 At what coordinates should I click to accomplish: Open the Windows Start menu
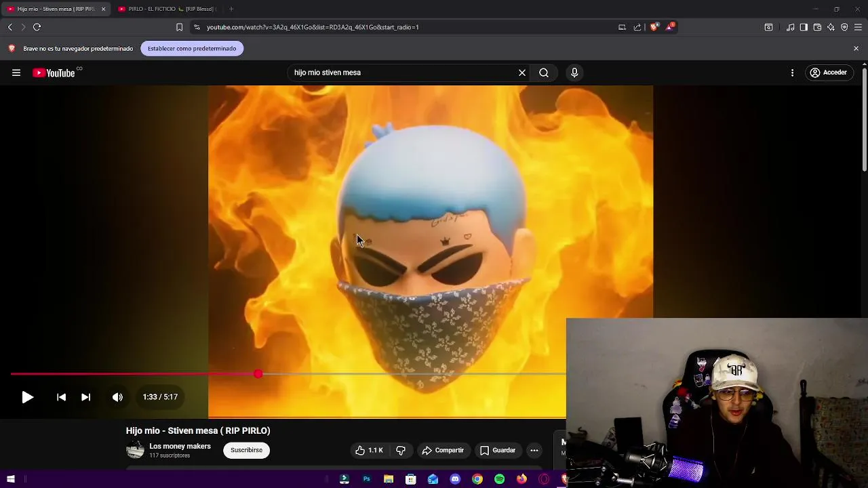coord(10,479)
